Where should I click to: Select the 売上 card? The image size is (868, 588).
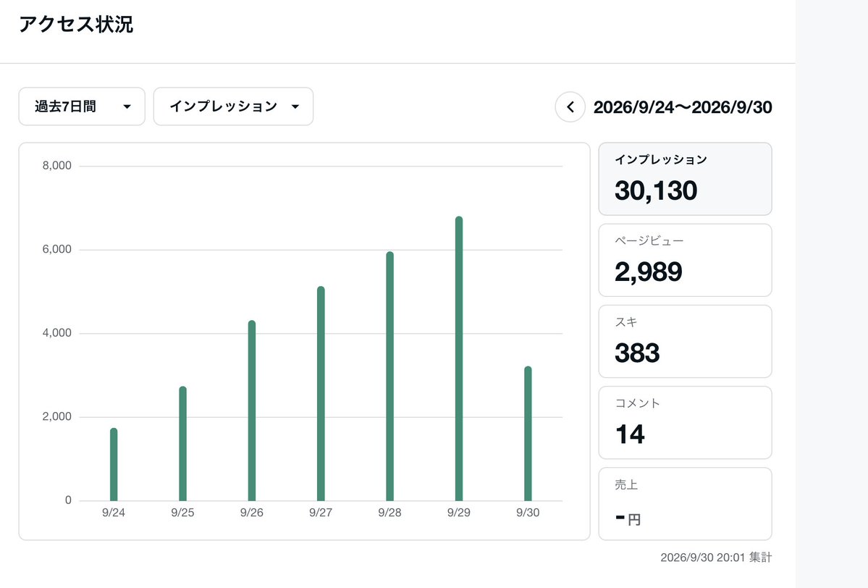[686, 504]
